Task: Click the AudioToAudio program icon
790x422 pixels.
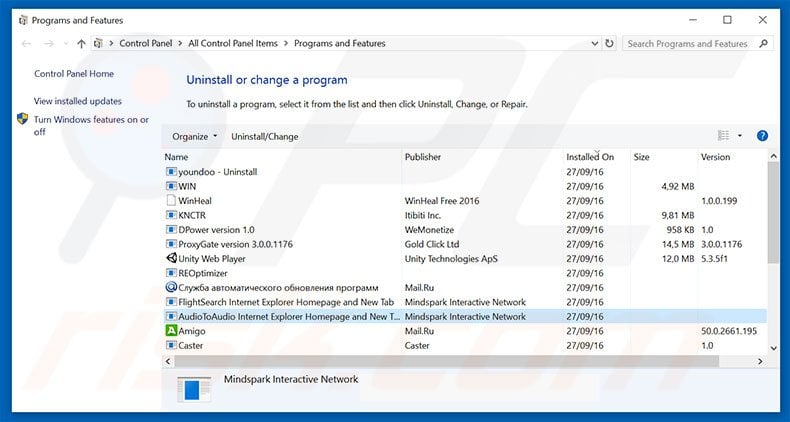Action: coord(171,317)
